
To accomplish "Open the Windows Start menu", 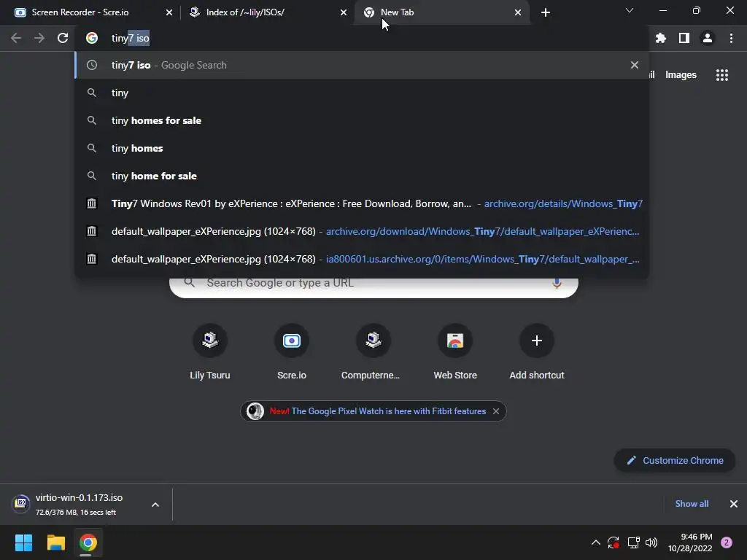I will pyautogui.click(x=23, y=542).
